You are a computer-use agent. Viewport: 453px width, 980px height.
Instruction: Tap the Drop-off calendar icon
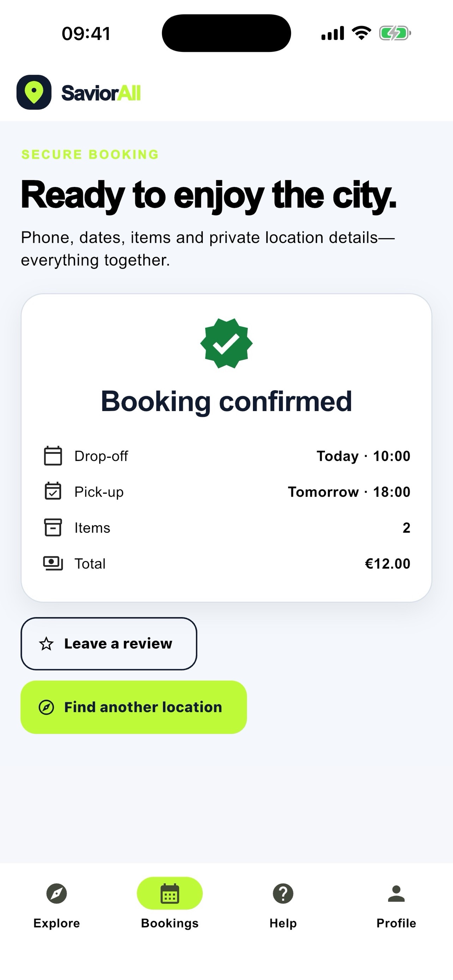53,456
